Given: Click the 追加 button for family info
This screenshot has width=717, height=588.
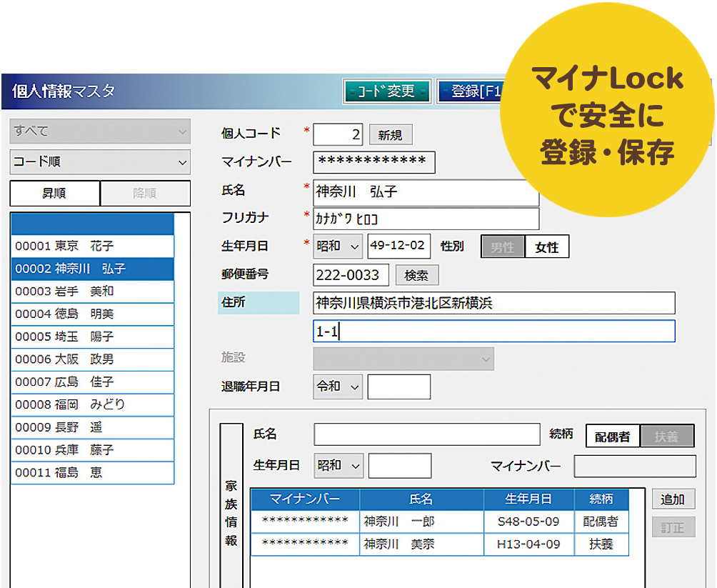Looking at the screenshot, I should pyautogui.click(x=673, y=499).
